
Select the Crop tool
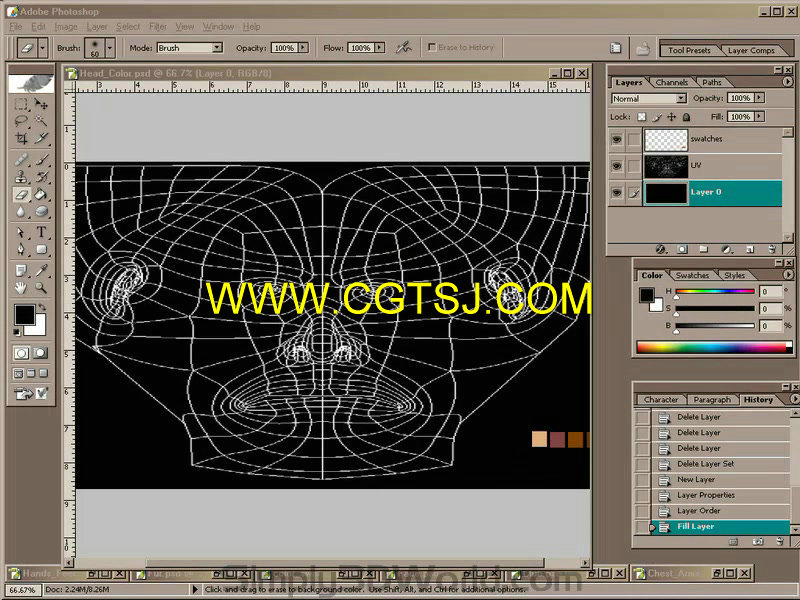tap(21, 138)
